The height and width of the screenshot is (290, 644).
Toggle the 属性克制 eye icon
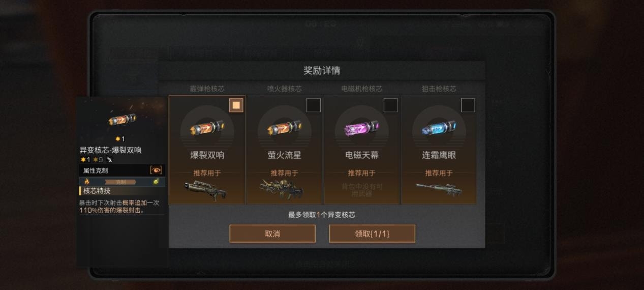pos(156,170)
